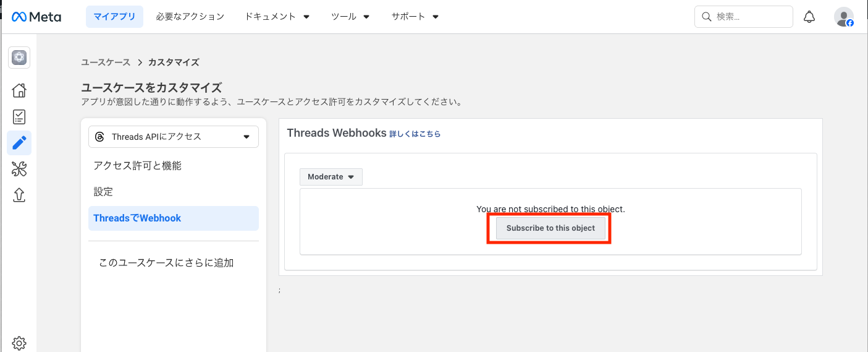Screen dimensions: 868x352
Task: Open the user profile avatar
Action: point(843,17)
